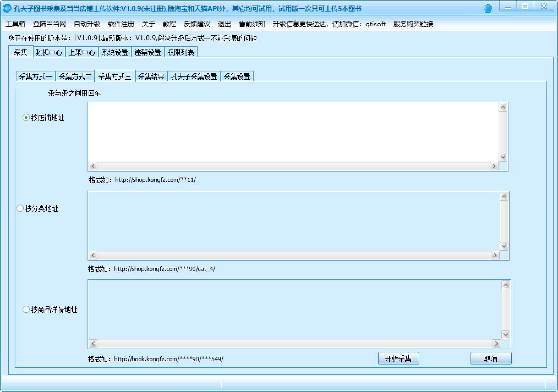Switch to the 数据中心 tab
The height and width of the screenshot is (392, 558).
point(49,52)
